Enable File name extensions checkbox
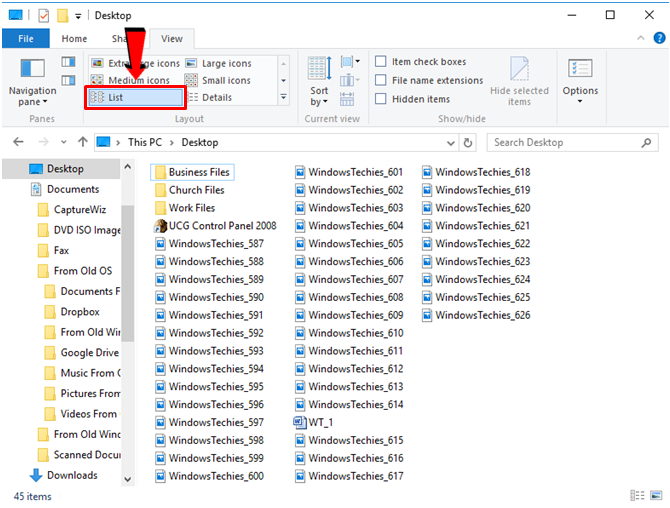670x508 pixels. [429, 80]
